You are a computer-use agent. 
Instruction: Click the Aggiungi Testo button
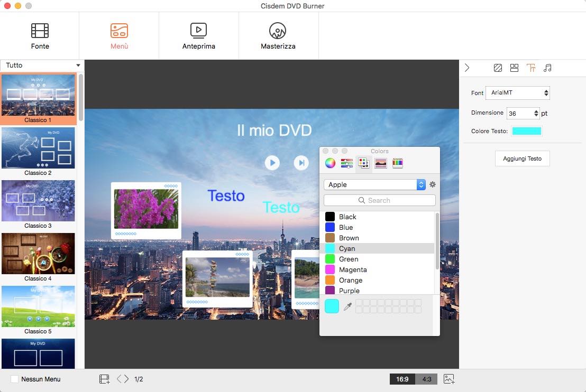[x=522, y=158]
